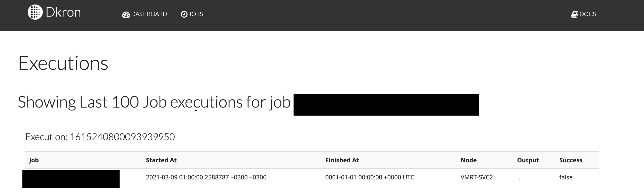Toggle sorting on the Started At column
Viewport: 644px width, 196px height.
(x=161, y=160)
